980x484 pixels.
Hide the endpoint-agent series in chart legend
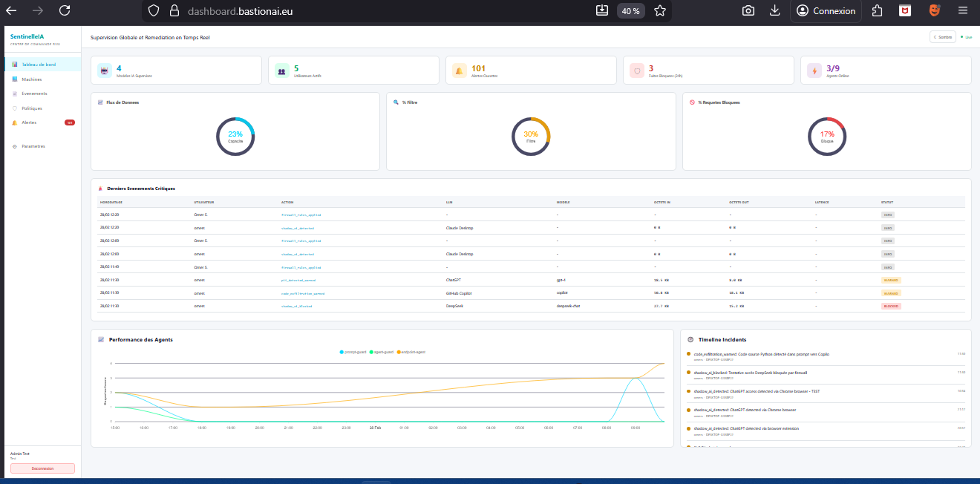pyautogui.click(x=412, y=351)
